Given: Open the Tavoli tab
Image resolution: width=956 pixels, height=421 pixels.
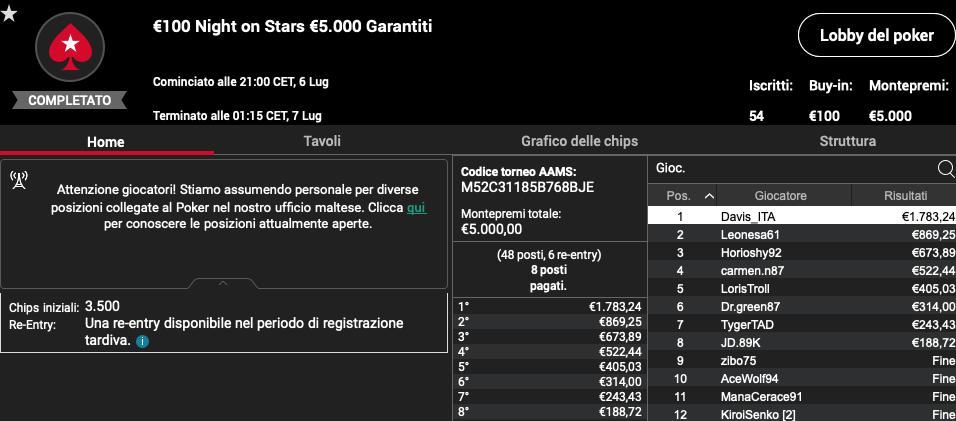Looking at the screenshot, I should click(322, 141).
